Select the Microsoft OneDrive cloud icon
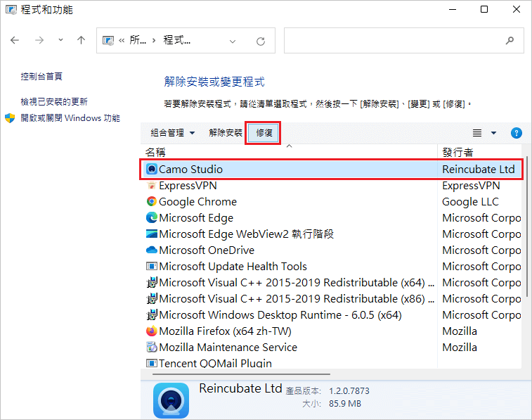The image size is (532, 420). point(151,250)
